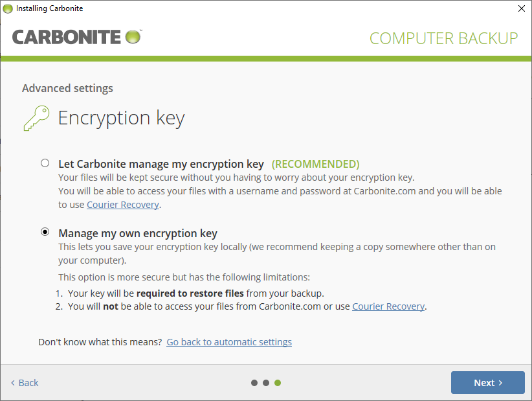Viewport: 532px width, 401px height.
Task: Click the middle gray progress dot
Action: pyautogui.click(x=266, y=383)
